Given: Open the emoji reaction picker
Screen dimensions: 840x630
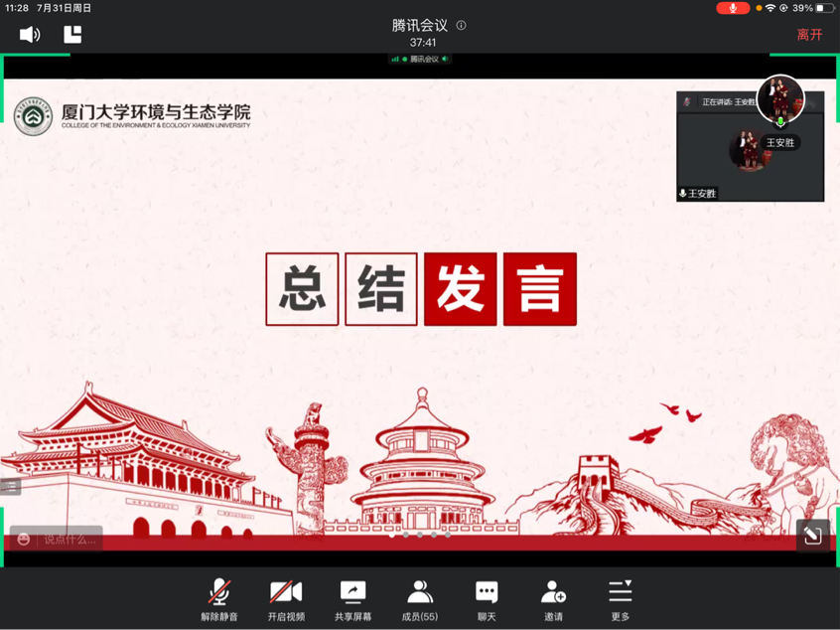Looking at the screenshot, I should coord(24,540).
